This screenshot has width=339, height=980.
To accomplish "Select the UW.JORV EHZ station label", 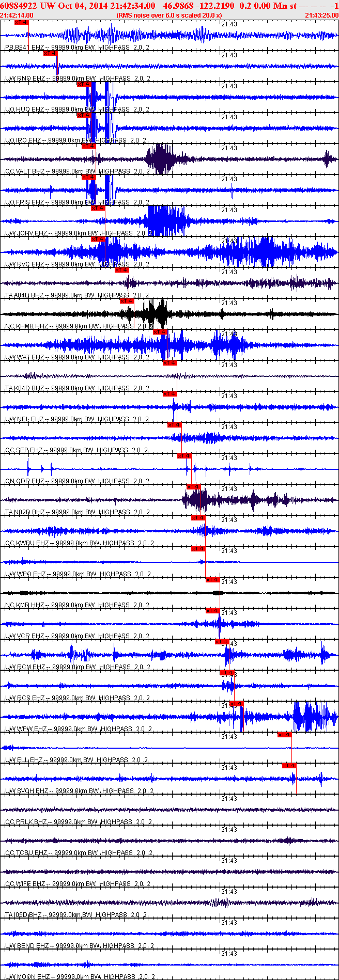I will click(x=26, y=233).
